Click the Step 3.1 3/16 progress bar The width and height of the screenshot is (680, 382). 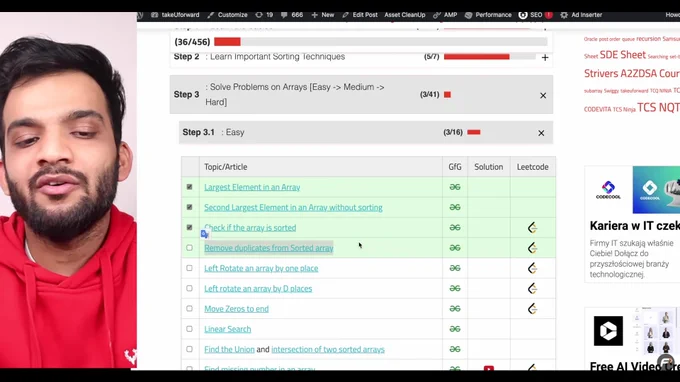474,132
